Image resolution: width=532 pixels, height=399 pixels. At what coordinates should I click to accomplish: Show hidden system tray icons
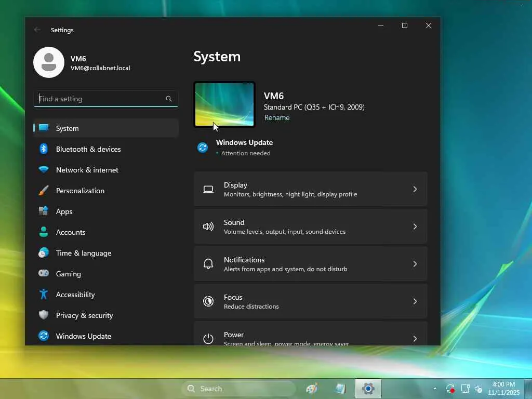point(435,389)
